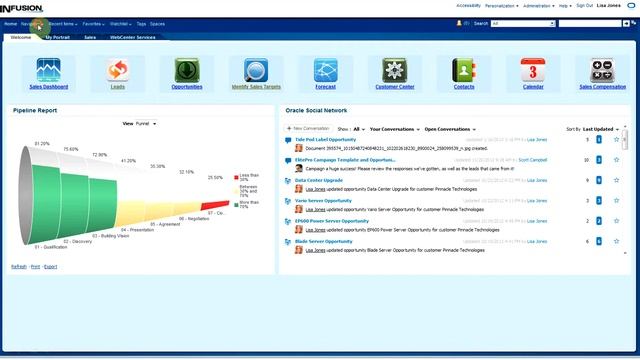Open the Search category All combo box
Viewport: 640px width, 360px height.
pyautogui.click(x=523, y=24)
